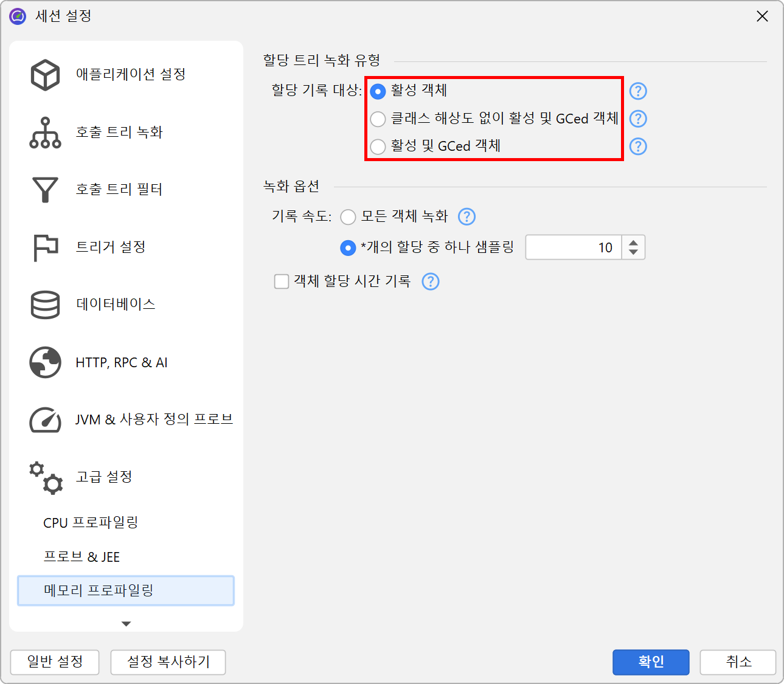
Task: Increase the sampling value with up arrow
Action: (x=633, y=242)
